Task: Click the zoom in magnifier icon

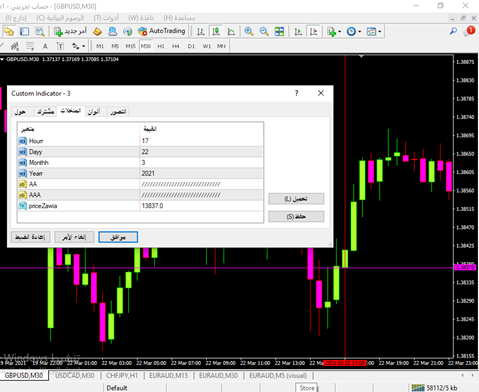Action: 248,31
